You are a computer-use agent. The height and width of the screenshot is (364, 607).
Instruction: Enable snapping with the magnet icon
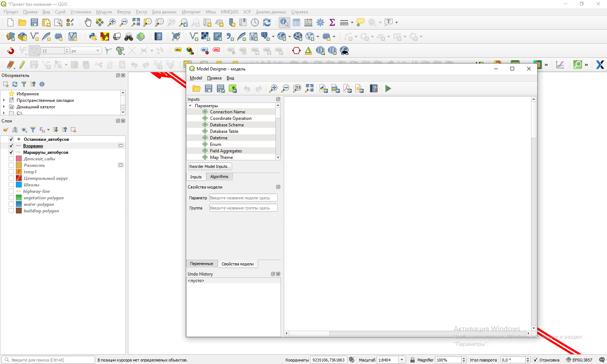[x=10, y=51]
